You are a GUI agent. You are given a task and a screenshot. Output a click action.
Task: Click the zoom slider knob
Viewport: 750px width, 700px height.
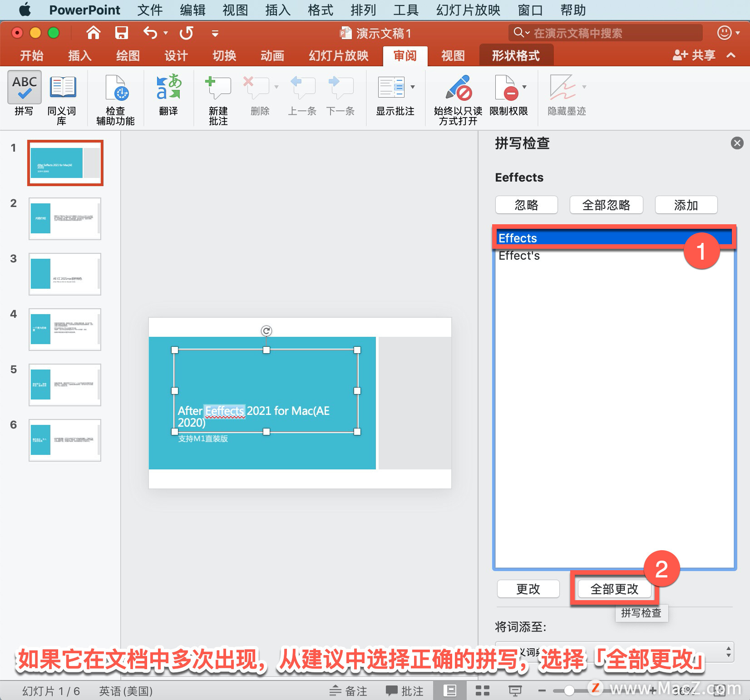569,690
